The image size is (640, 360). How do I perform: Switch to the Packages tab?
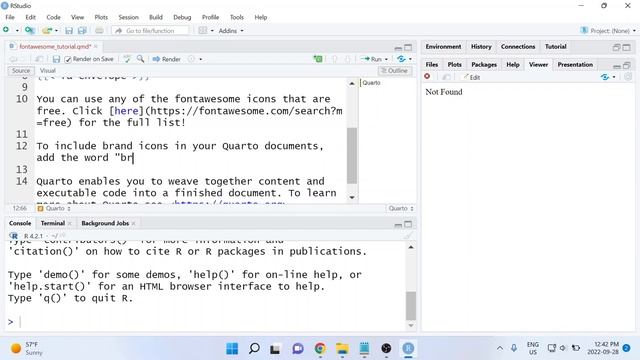[484, 64]
